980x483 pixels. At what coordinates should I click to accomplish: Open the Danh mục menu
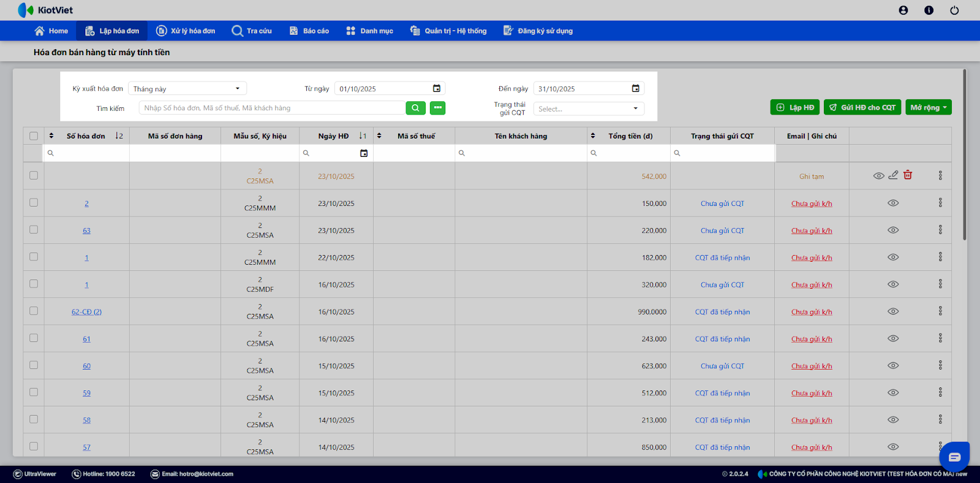[x=369, y=31]
